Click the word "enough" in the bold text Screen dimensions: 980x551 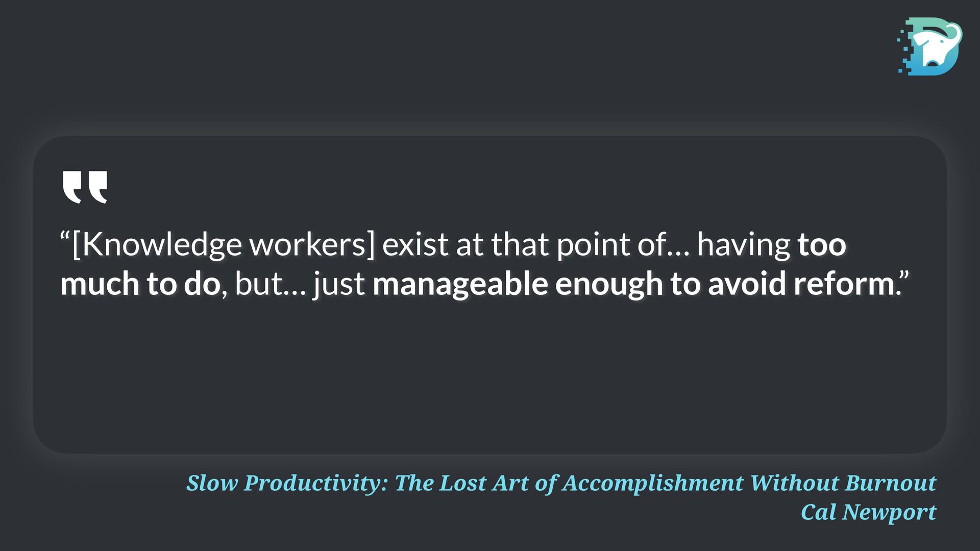coord(609,285)
